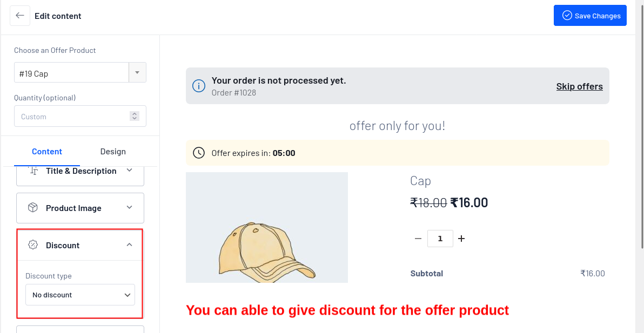Click the Title & Description text icon
Screen dimensions: 644x333
pos(33,171)
